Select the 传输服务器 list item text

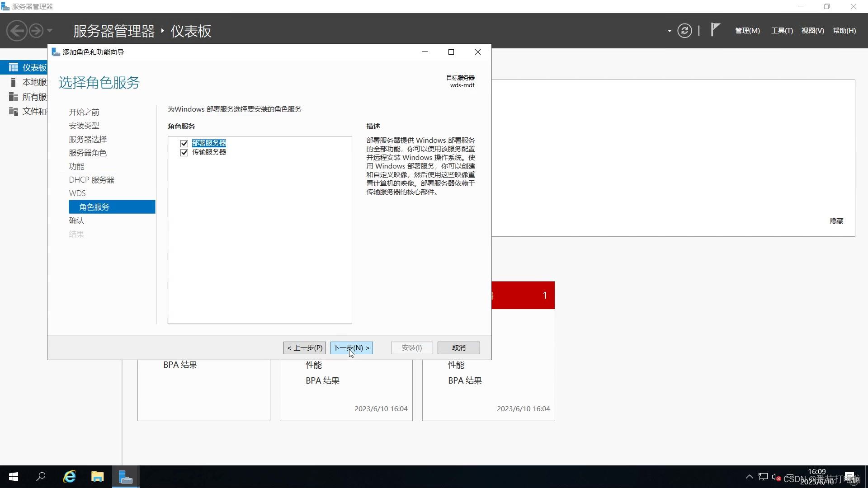click(209, 152)
